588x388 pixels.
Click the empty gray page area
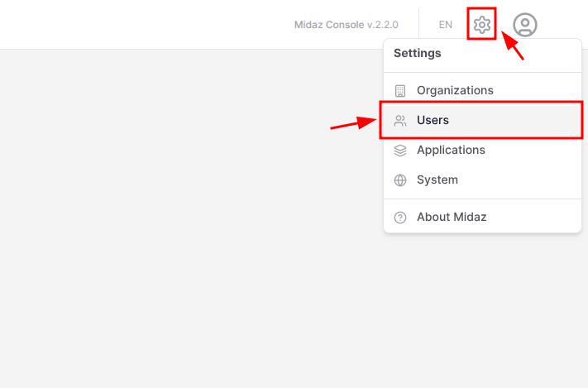point(188,218)
